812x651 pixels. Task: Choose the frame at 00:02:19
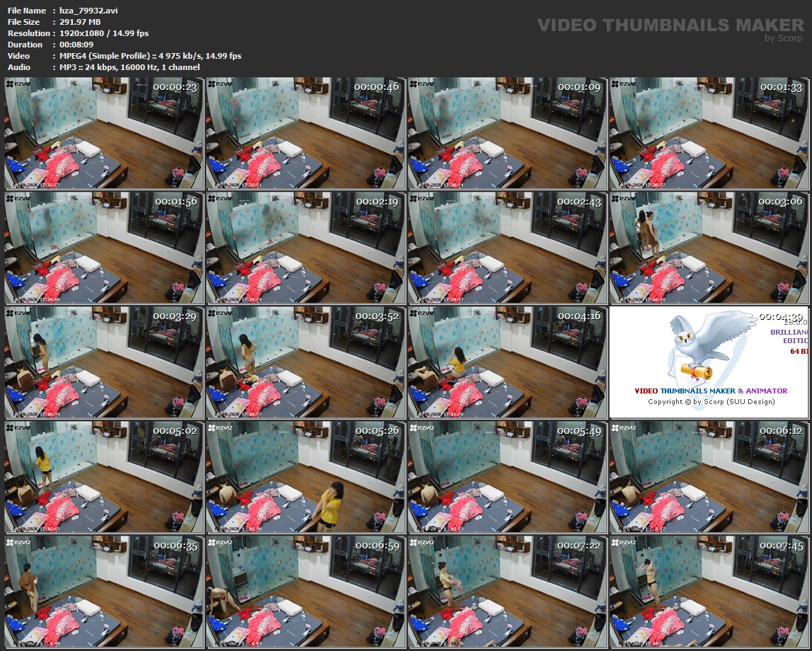click(x=306, y=248)
